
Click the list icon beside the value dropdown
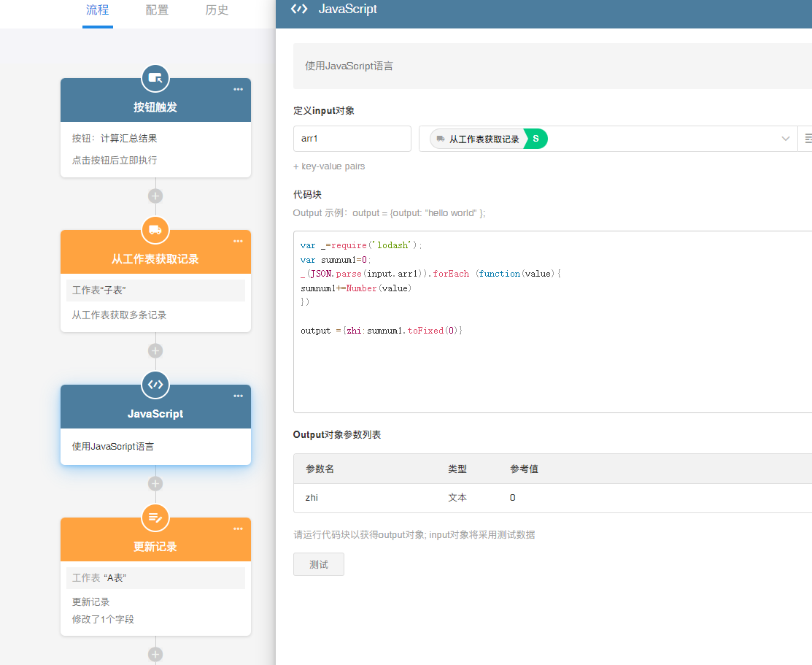808,139
